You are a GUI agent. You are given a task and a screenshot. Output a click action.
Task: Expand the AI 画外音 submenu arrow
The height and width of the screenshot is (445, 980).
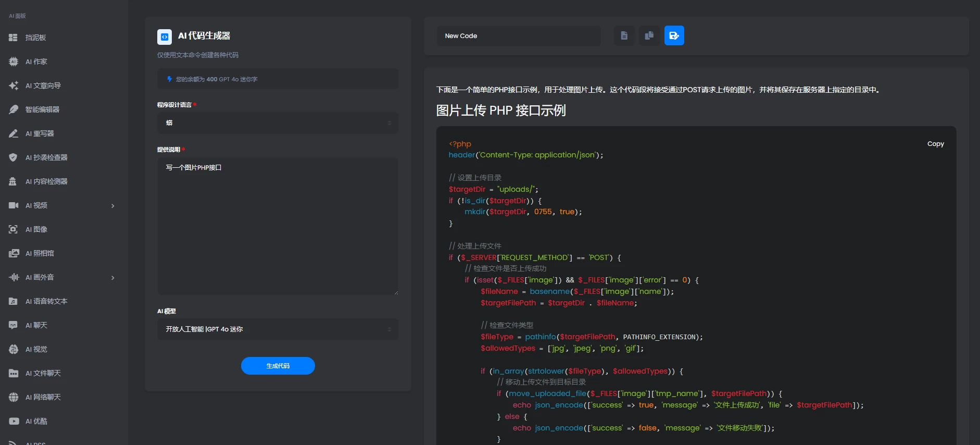coord(113,278)
